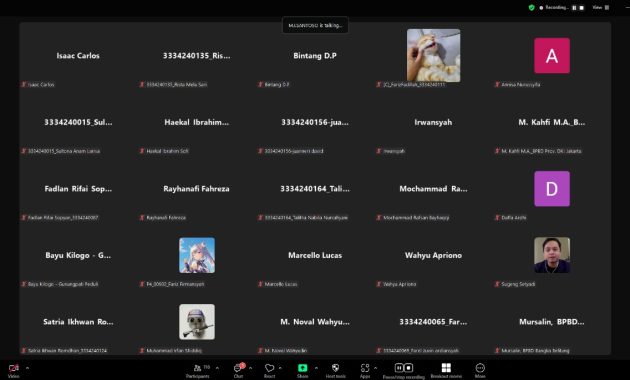Select the '3334240156-jua...' participant tile

tap(315, 122)
